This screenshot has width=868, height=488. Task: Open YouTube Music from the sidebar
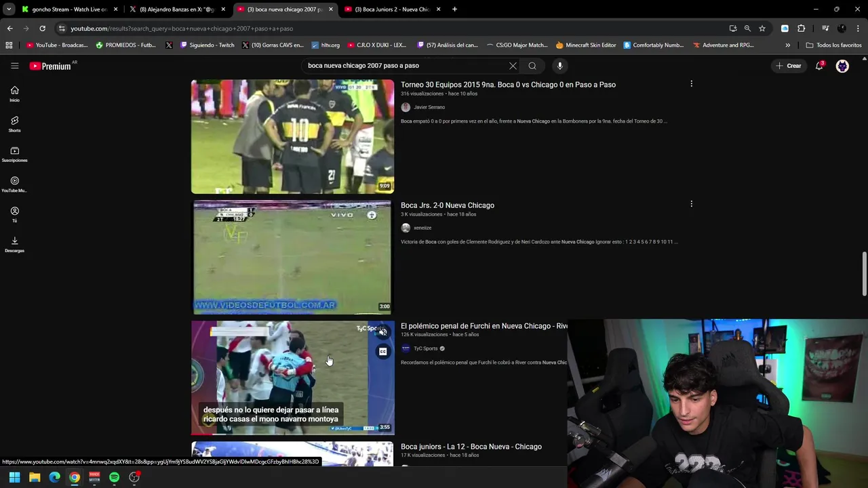[x=14, y=184]
